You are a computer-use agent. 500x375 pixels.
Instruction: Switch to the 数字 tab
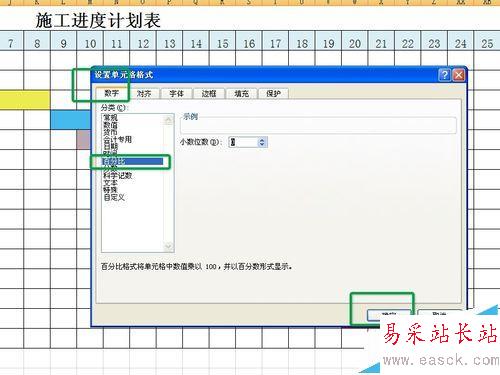(112, 93)
